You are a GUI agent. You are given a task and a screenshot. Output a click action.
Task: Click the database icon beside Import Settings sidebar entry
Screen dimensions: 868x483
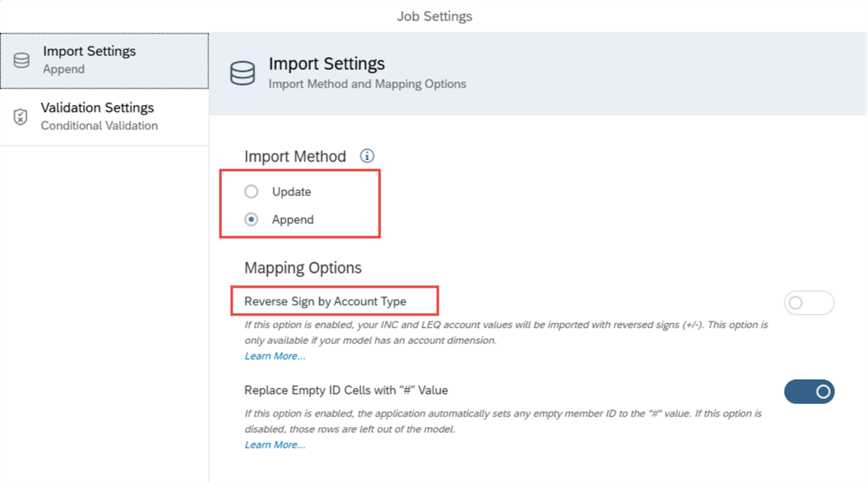click(x=21, y=60)
